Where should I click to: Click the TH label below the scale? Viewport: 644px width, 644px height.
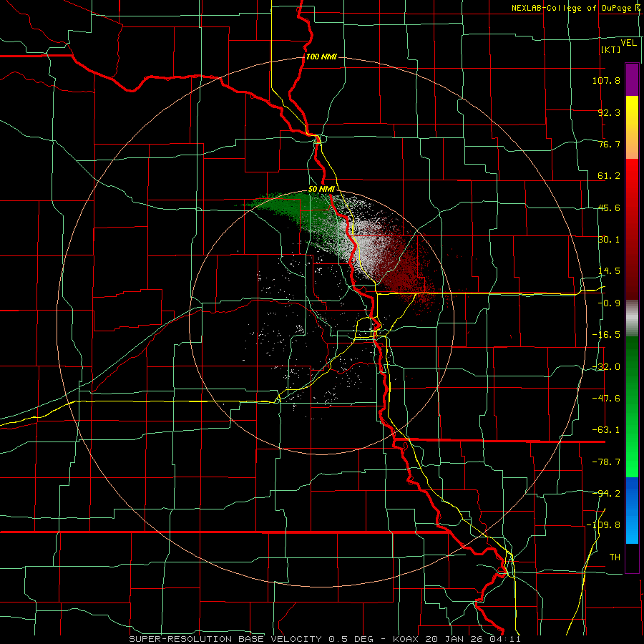click(615, 557)
